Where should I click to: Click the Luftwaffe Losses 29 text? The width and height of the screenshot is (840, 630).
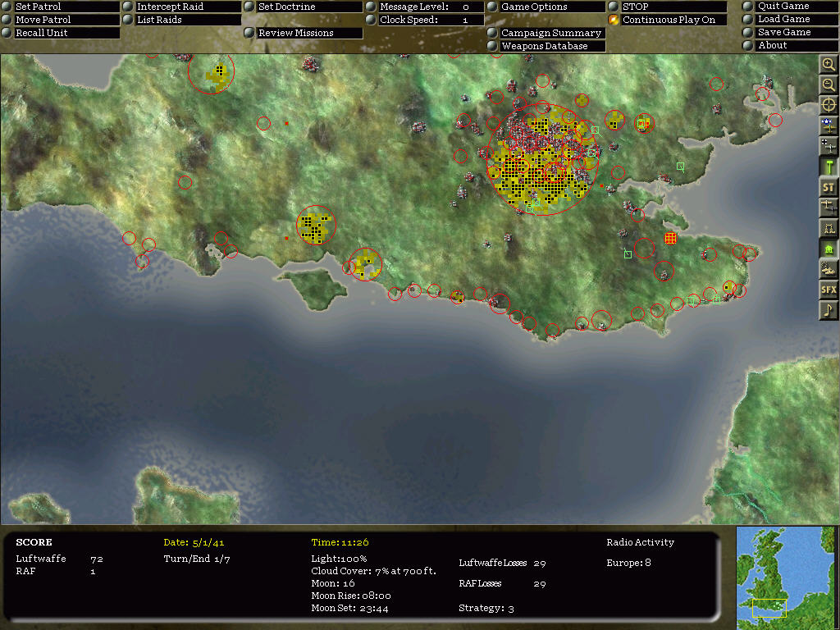(x=503, y=563)
